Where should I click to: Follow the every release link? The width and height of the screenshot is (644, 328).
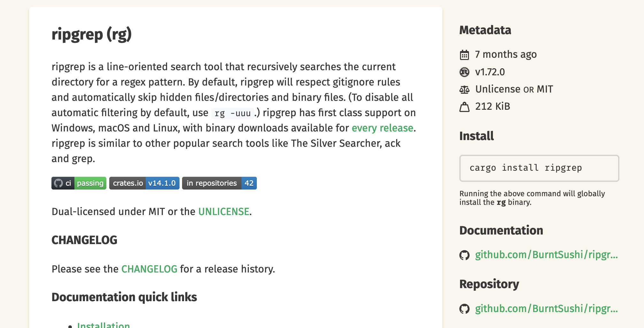point(382,128)
